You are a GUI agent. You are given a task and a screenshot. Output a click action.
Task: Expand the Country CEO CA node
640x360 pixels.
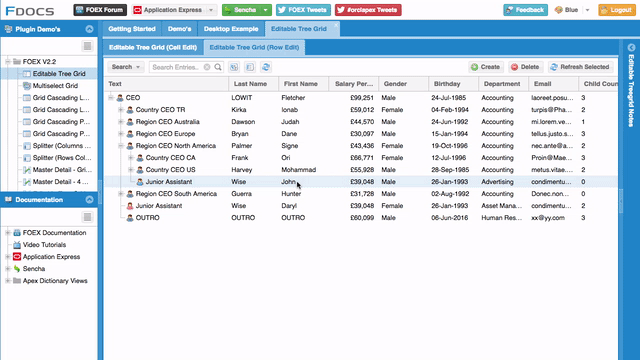[x=131, y=158]
